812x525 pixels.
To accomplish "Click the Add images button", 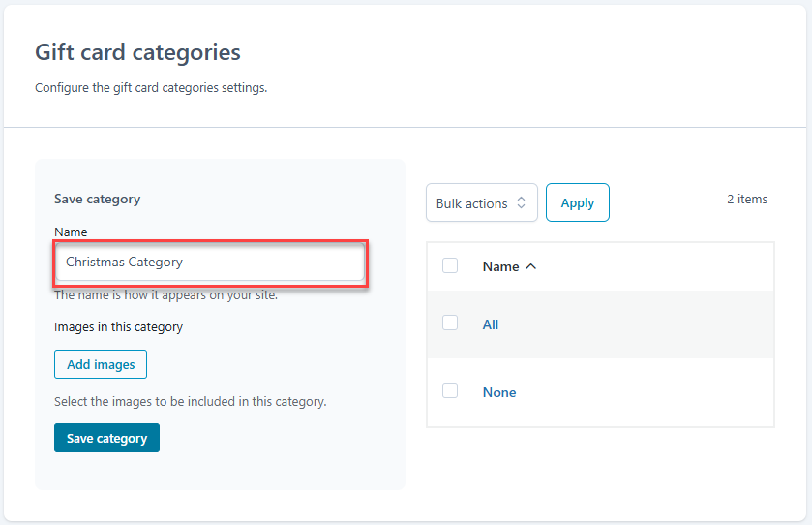I will tap(101, 364).
